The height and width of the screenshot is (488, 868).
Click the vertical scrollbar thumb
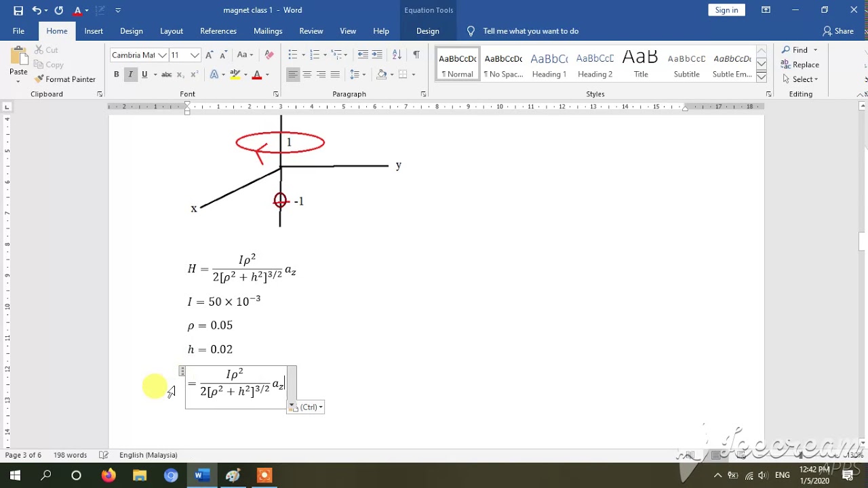coord(863,241)
